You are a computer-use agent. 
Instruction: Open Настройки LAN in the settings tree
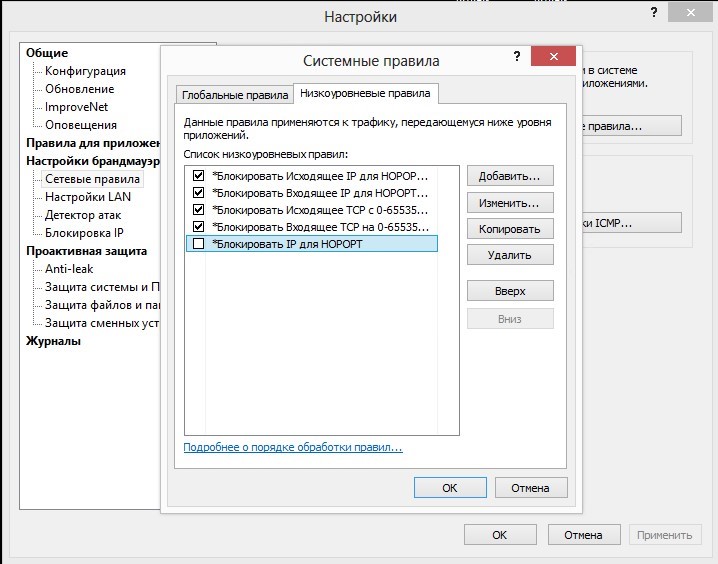88,197
